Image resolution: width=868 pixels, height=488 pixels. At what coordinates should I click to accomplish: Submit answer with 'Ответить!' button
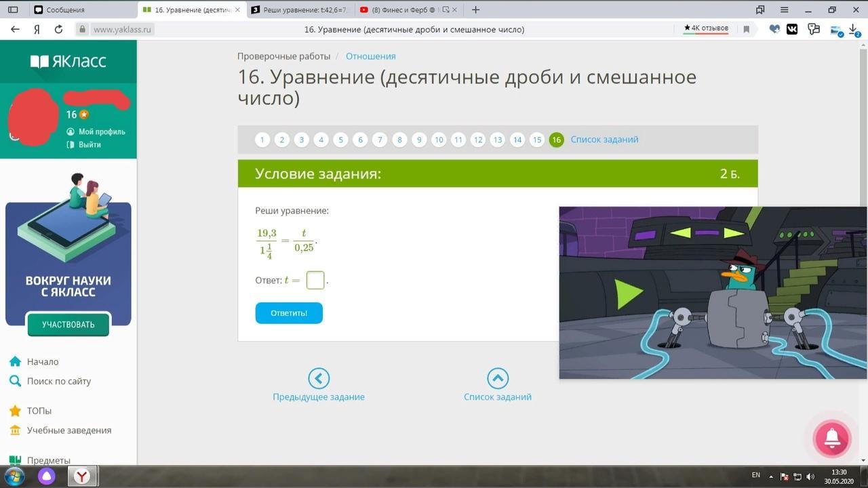(289, 313)
